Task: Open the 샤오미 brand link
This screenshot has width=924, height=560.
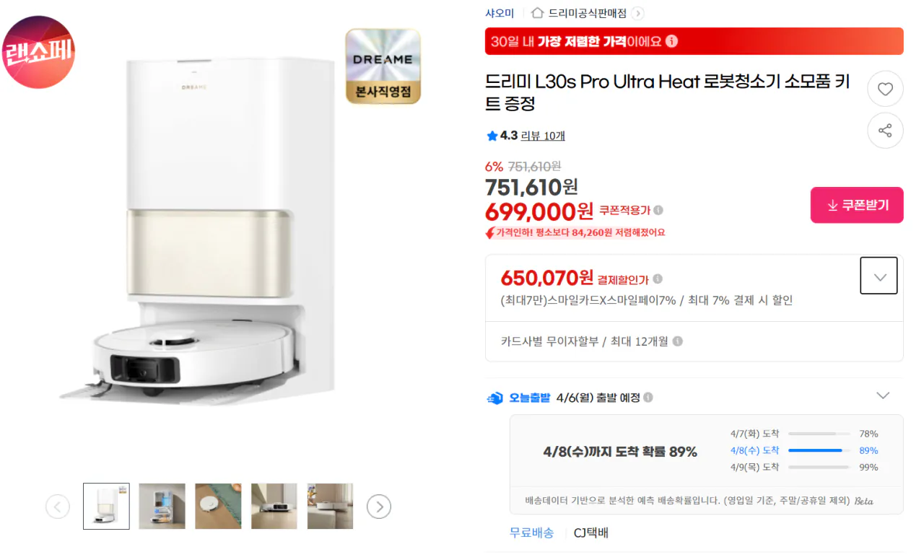Action: (x=500, y=13)
